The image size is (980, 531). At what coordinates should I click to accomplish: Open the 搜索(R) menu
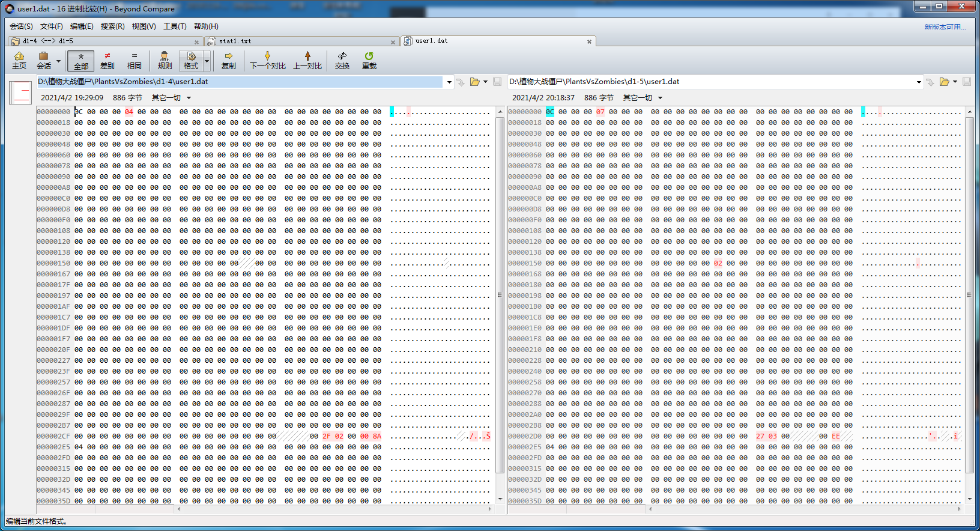[112, 26]
